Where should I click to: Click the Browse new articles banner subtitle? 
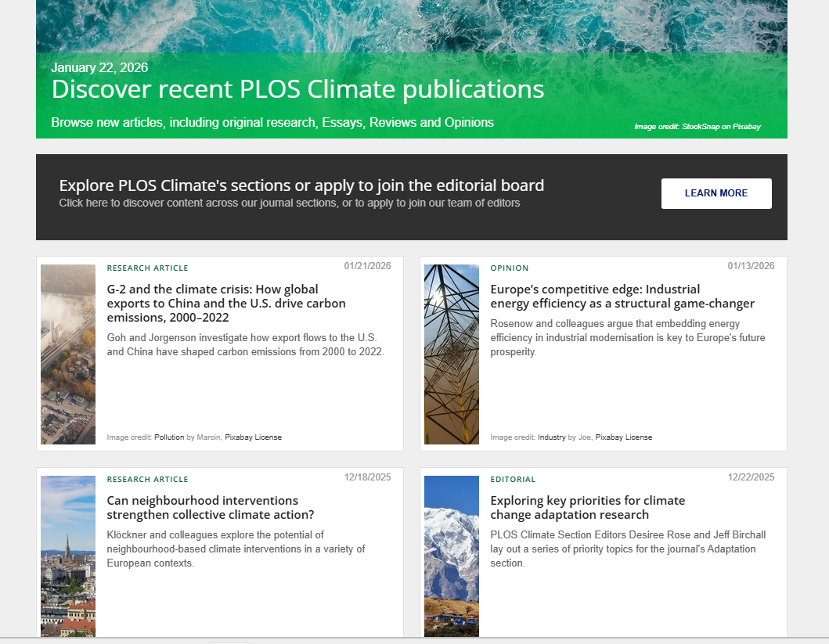pos(272,123)
